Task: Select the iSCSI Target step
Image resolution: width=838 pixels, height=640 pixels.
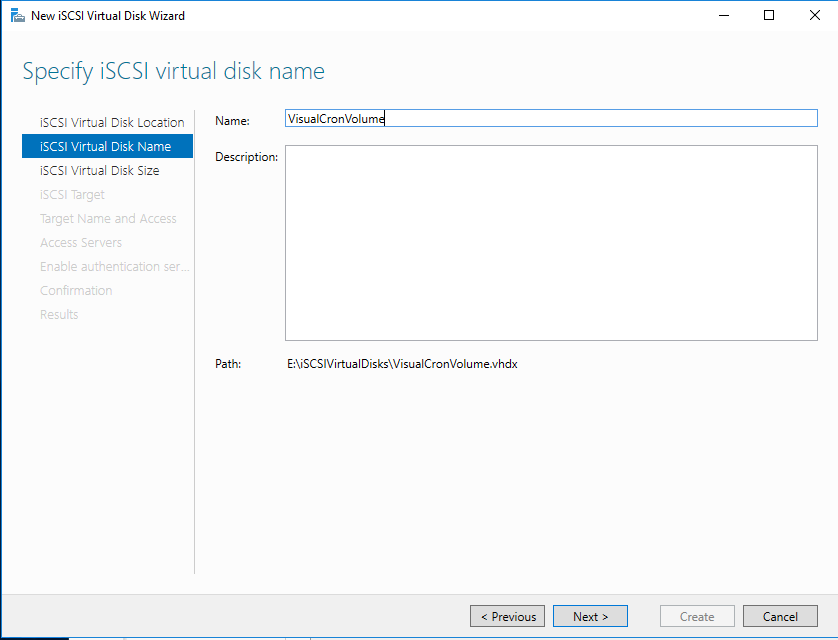Action: click(x=72, y=194)
